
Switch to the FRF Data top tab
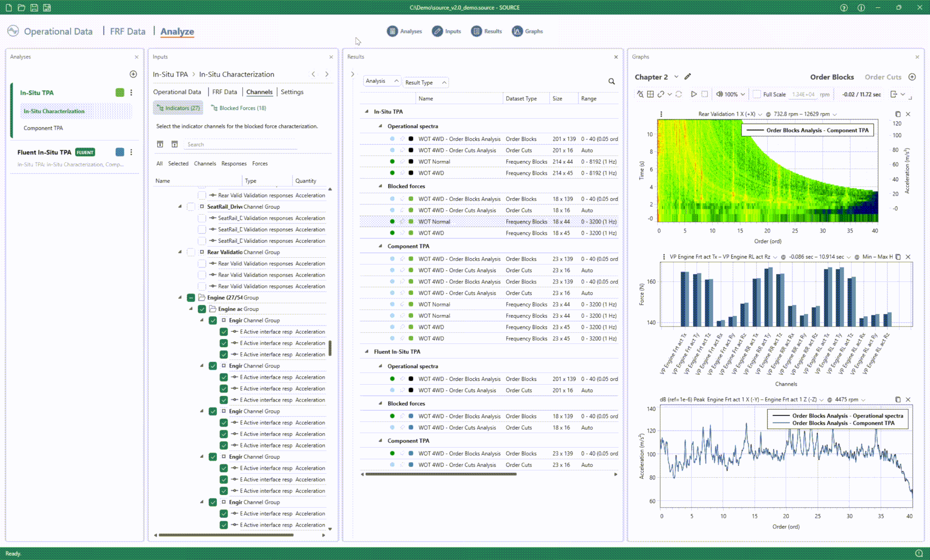(127, 31)
